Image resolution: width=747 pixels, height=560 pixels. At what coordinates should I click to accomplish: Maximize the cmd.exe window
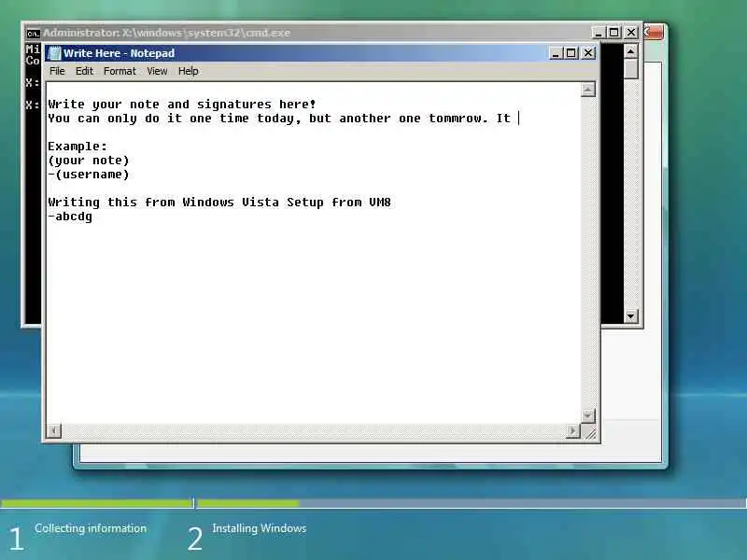(x=614, y=33)
